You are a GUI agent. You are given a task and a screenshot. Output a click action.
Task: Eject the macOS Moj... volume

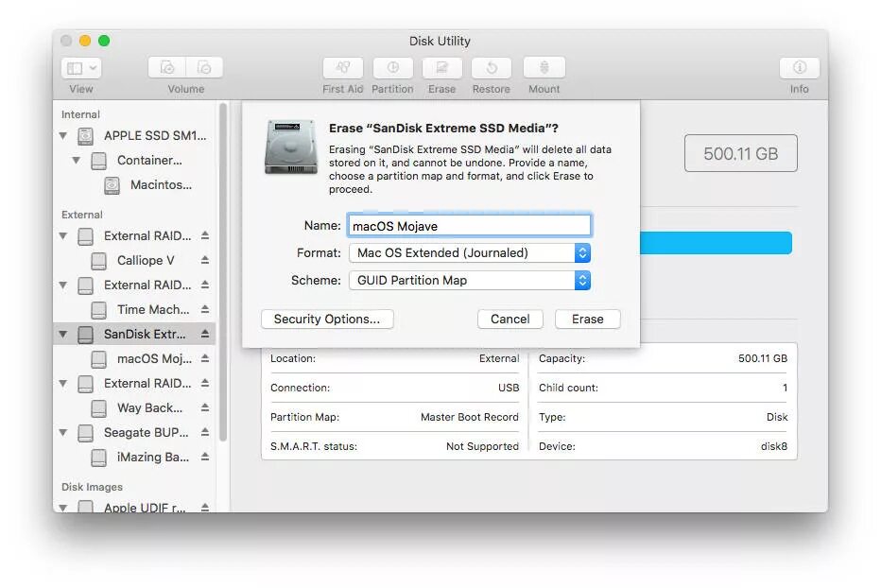205,358
